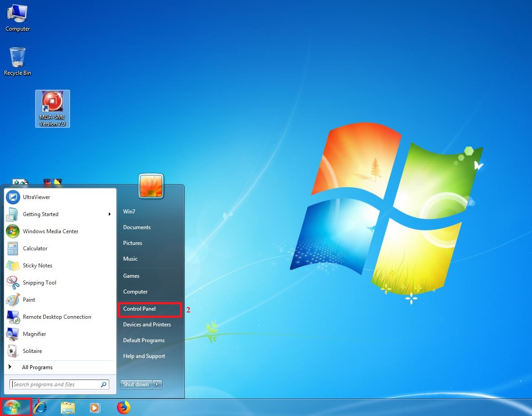The width and height of the screenshot is (532, 416).
Task: Select MISA-SME Version 7.9 shortcut
Action: coord(52,109)
